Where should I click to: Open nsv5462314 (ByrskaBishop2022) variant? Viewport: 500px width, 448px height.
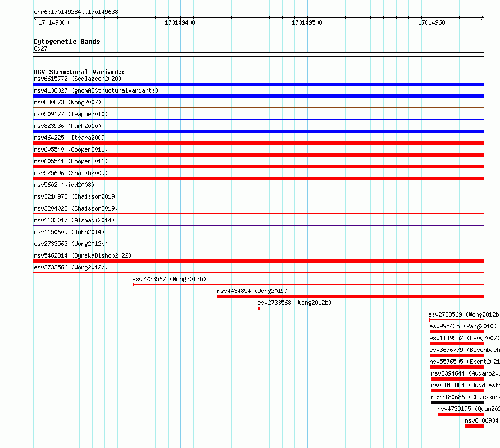pyautogui.click(x=83, y=255)
